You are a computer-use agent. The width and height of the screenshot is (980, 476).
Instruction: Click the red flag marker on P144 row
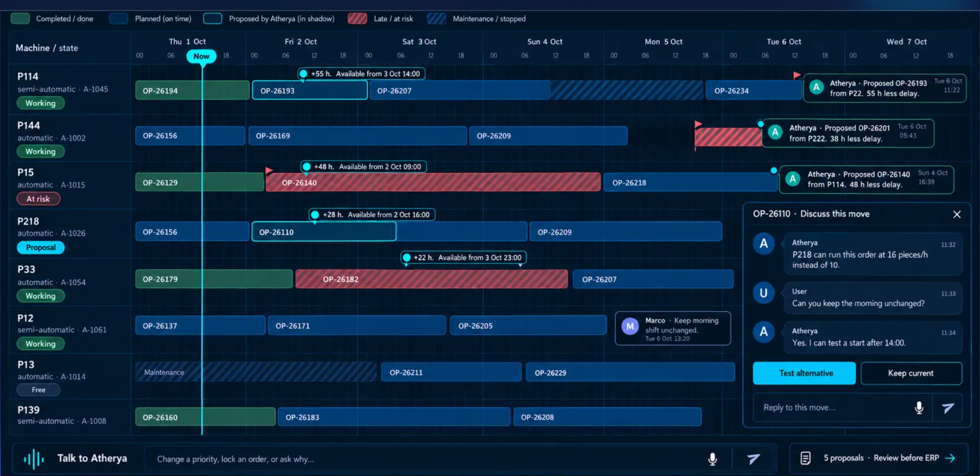point(698,124)
